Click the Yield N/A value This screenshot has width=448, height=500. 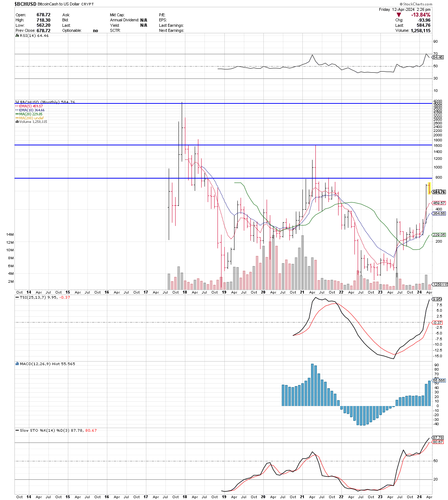click(x=143, y=25)
